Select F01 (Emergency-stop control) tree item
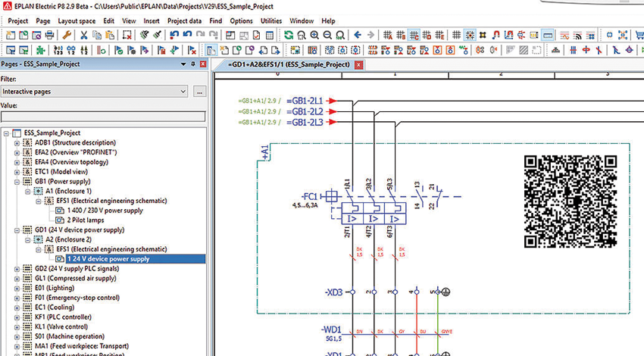The height and width of the screenshot is (356, 644). (77, 298)
